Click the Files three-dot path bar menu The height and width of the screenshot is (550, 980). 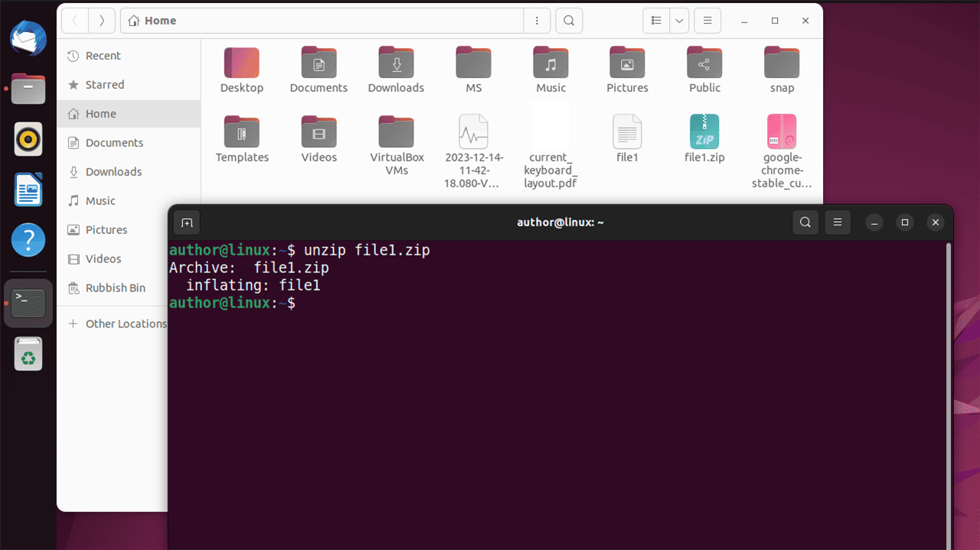click(537, 21)
